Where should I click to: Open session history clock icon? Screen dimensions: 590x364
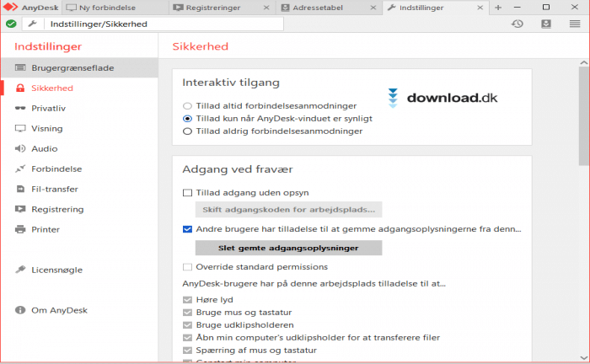click(518, 24)
